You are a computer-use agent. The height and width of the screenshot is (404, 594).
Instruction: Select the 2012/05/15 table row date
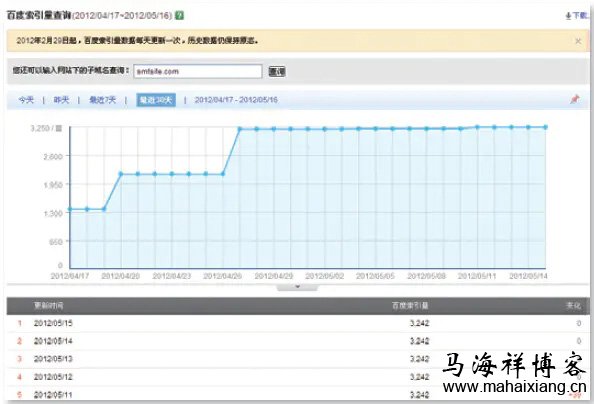click(x=53, y=323)
